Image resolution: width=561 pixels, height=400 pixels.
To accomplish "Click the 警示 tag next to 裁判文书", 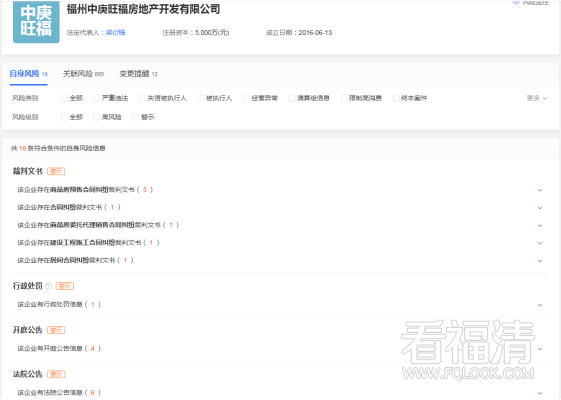I will point(56,171).
